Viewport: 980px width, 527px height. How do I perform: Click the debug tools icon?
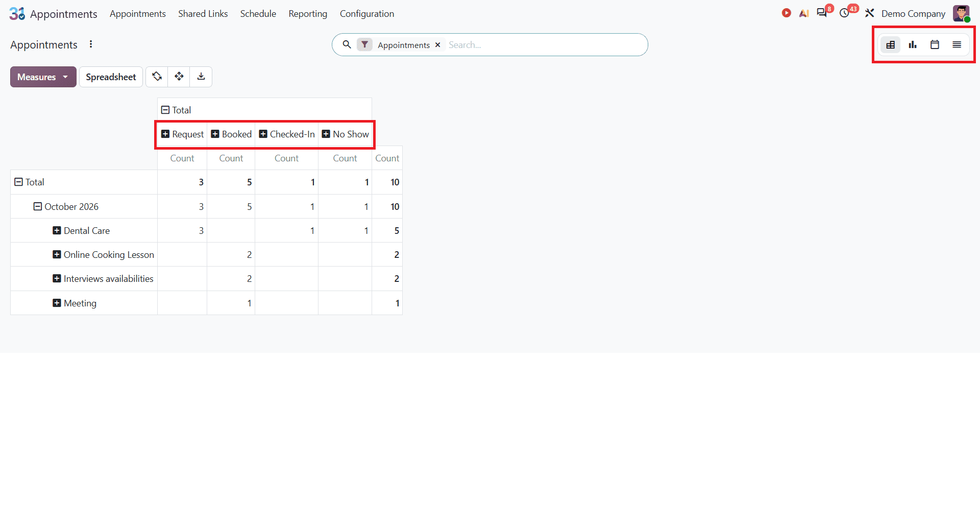point(870,13)
